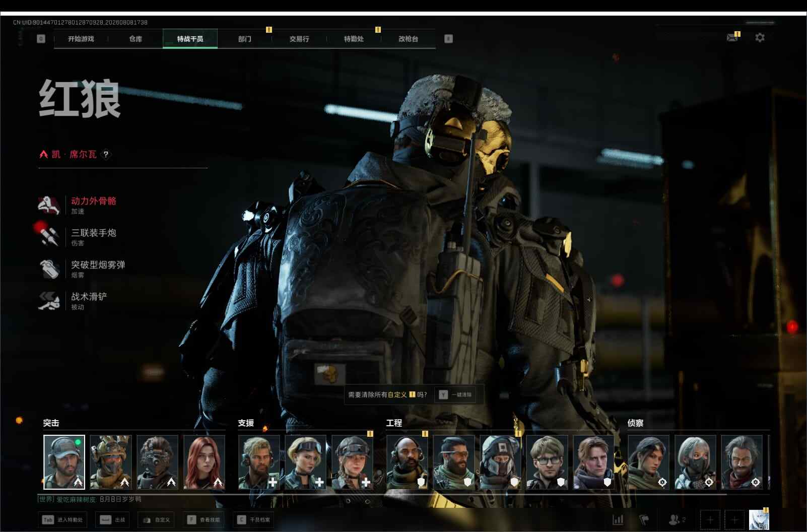Image resolution: width=807 pixels, height=532 pixels.
Task: Select the dark-haired woman recon operator
Action: tap(648, 462)
